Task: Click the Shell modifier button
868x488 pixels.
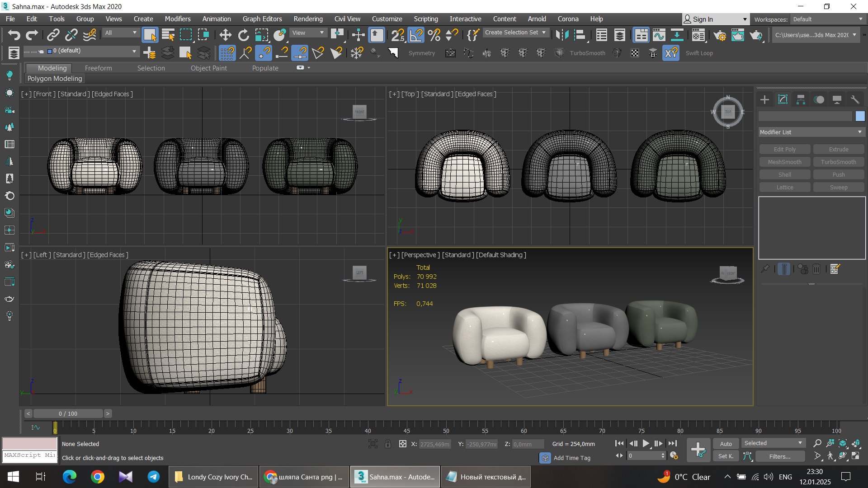Action: 784,174
